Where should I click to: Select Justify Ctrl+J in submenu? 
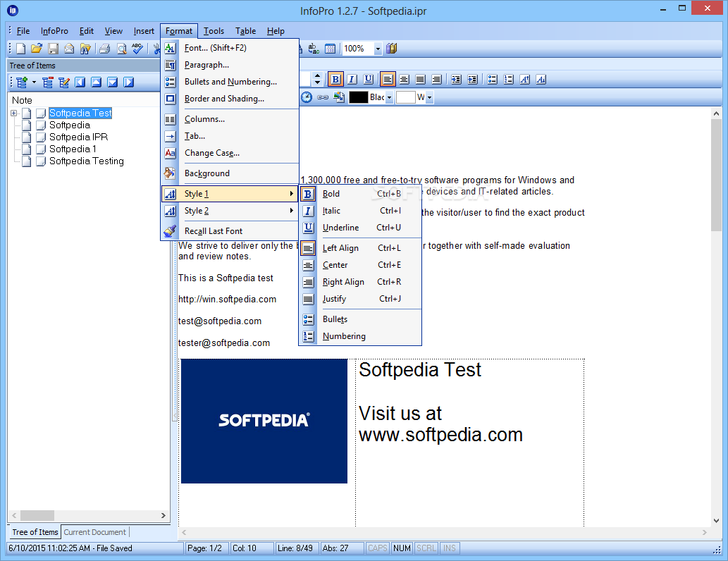[x=360, y=299]
